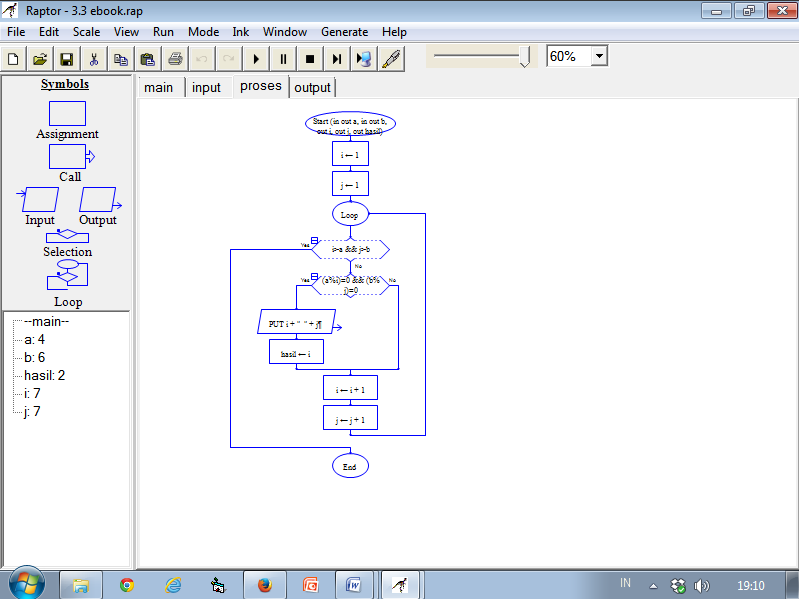The height and width of the screenshot is (599, 799).
Task: Select the 'i ← 1' assignment box
Action: pyautogui.click(x=350, y=154)
